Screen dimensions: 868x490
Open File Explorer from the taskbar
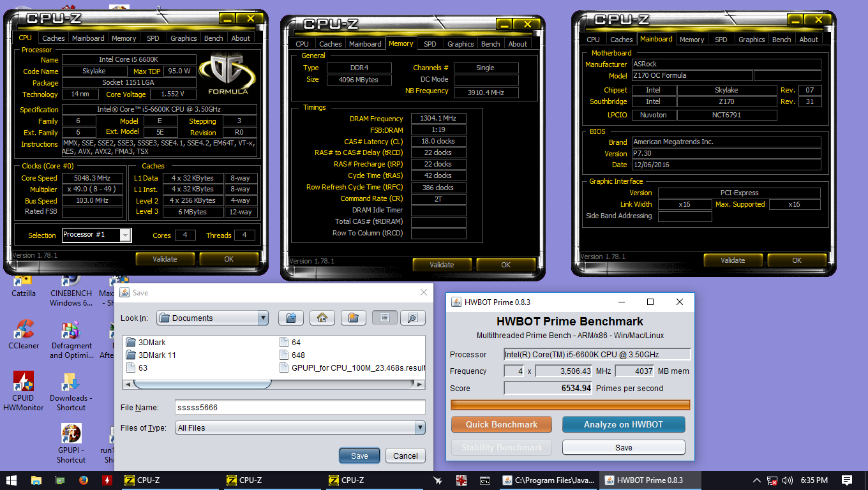click(x=36, y=480)
